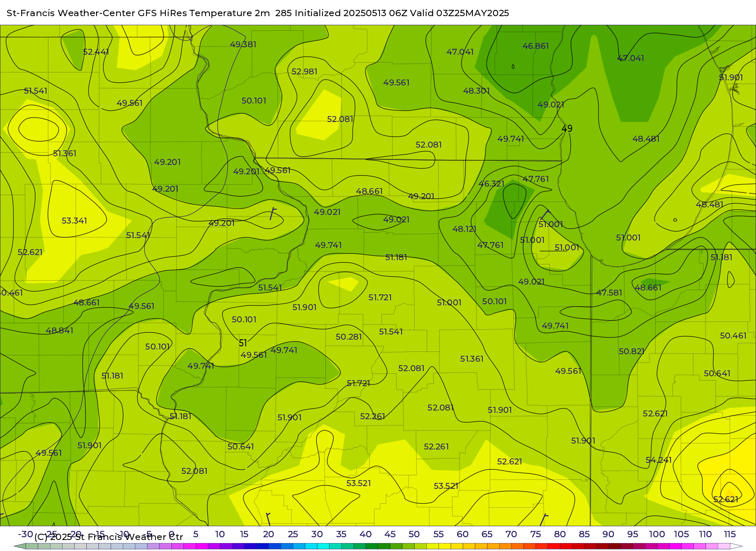This screenshot has width=756, height=551.
Task: Click the color scale label 80
Action: (x=560, y=534)
